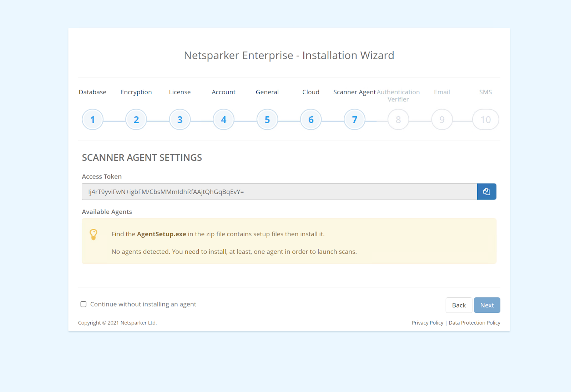The height and width of the screenshot is (392, 571).
Task: Go to step 10 SMS circle
Action: coord(485,120)
